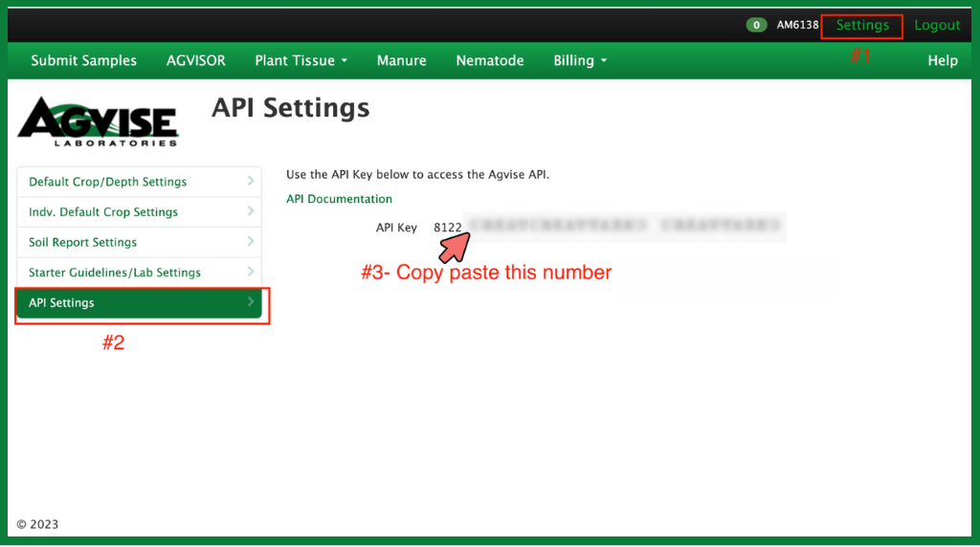Select API Settings in the sidebar
980x547 pixels.
139,303
